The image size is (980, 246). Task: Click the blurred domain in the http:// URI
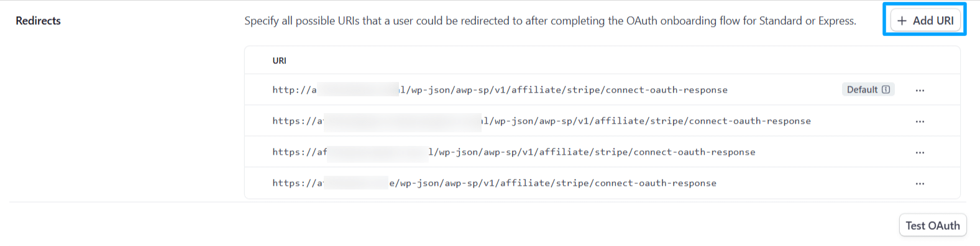358,89
